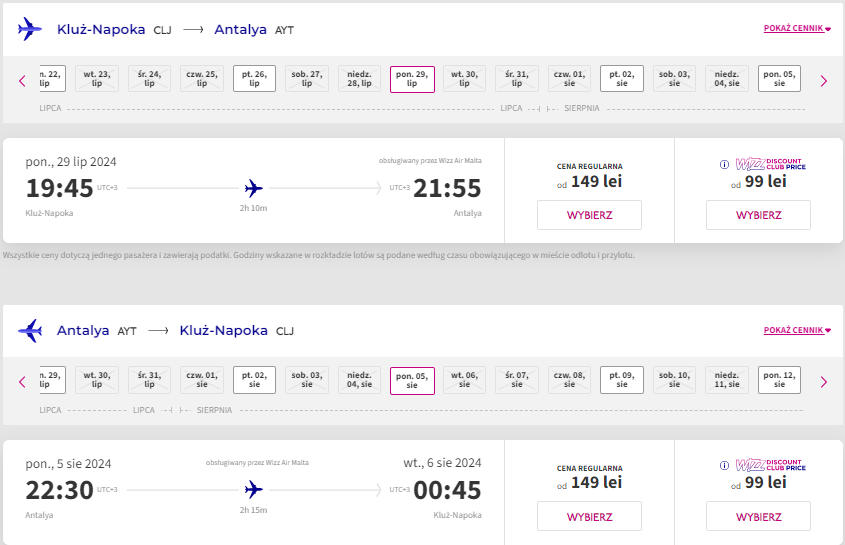Select the outbound date pon. 05, sie

[779, 79]
